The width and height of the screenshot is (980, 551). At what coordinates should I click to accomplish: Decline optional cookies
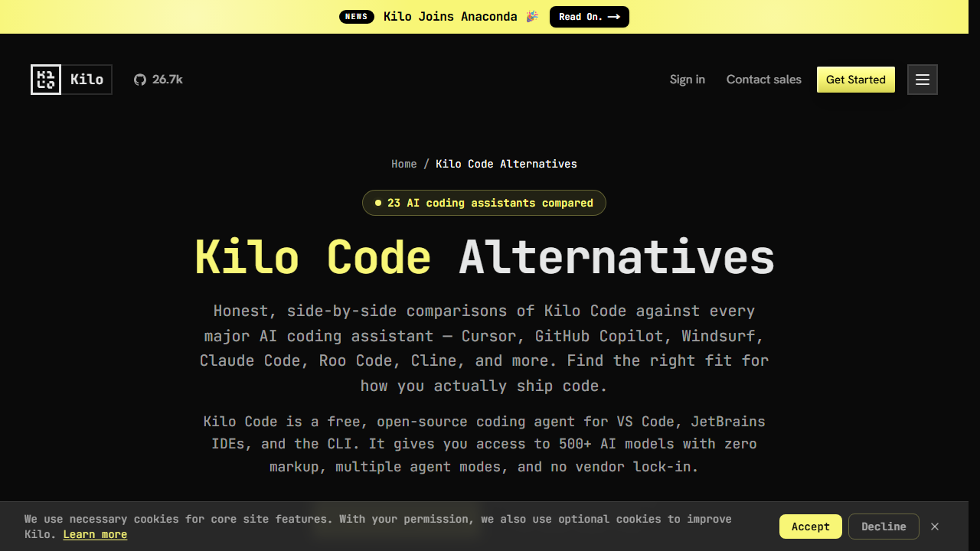pos(884,527)
